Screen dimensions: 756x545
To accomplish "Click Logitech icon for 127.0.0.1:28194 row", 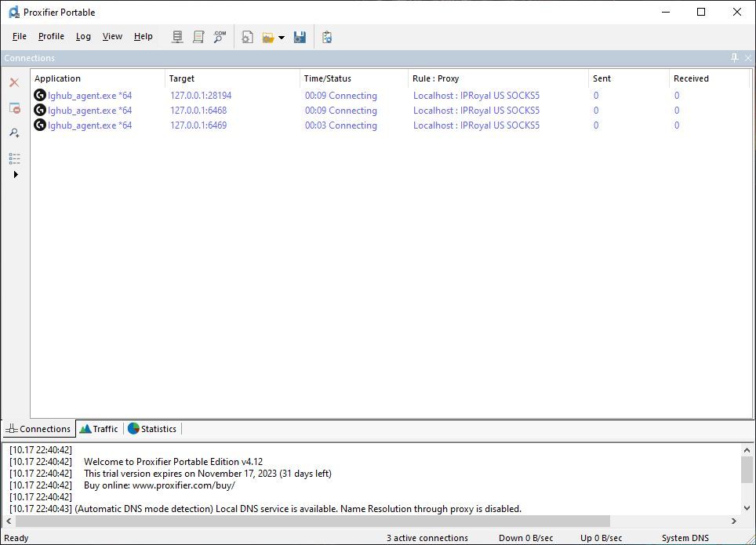I will pyautogui.click(x=40, y=95).
